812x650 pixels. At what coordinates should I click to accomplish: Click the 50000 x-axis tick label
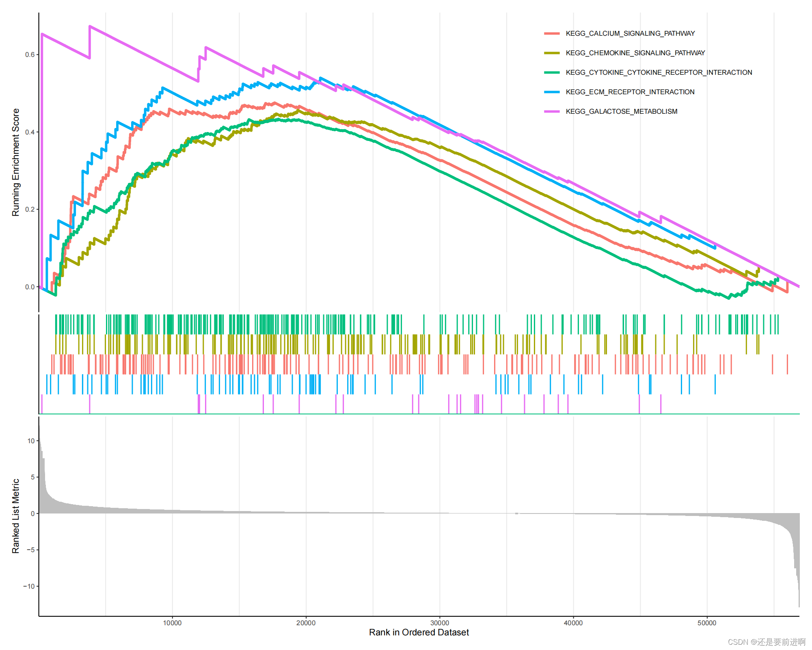click(x=707, y=623)
